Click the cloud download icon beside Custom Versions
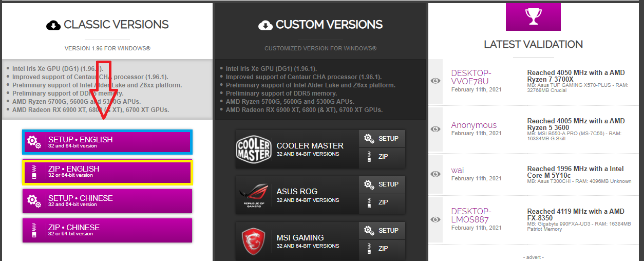Screen dimensions: 644x261 [x=266, y=25]
